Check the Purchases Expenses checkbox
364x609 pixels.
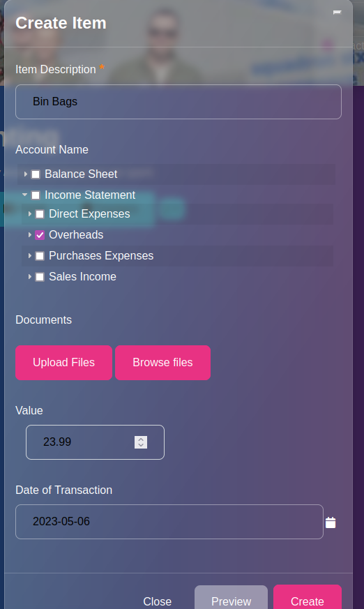40,256
